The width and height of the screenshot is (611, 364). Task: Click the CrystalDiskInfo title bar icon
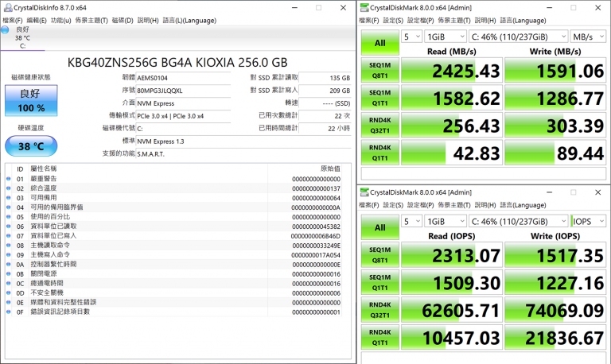[x=8, y=7]
